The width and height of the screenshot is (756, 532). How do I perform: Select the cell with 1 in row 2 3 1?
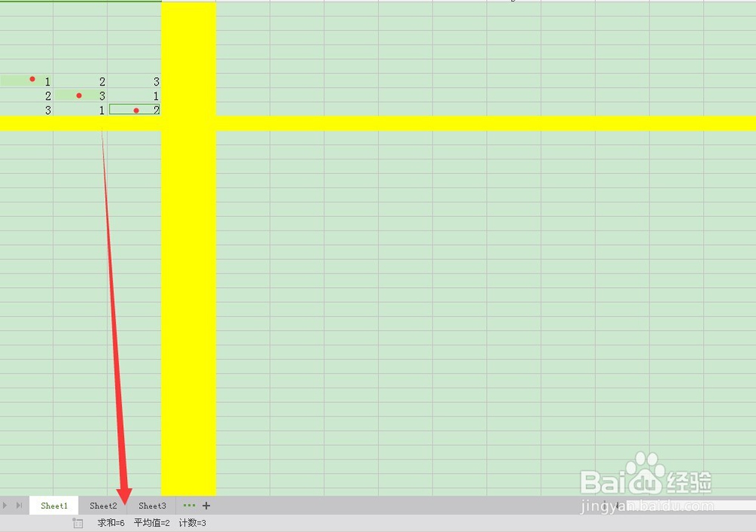[x=134, y=95]
